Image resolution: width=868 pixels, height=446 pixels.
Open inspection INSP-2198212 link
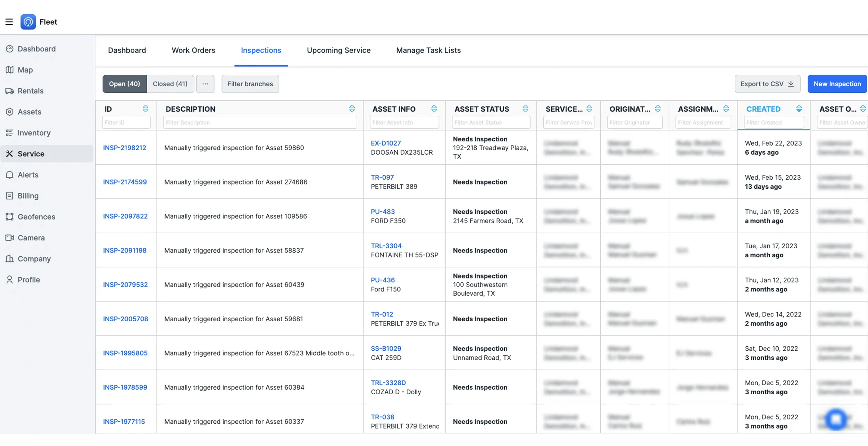pos(124,148)
